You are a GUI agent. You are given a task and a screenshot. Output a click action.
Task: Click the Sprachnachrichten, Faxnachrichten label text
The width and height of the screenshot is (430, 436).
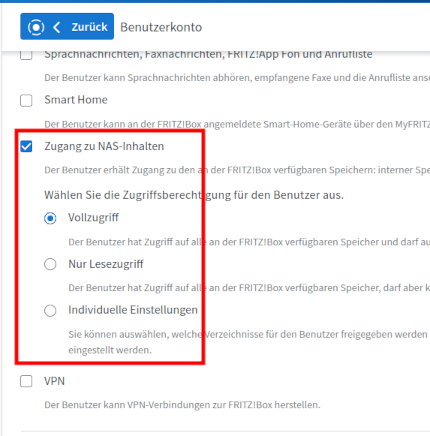[x=208, y=55]
